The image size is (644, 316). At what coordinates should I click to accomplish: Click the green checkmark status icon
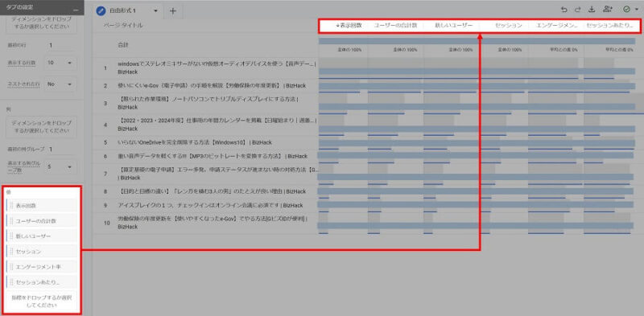[x=626, y=10]
